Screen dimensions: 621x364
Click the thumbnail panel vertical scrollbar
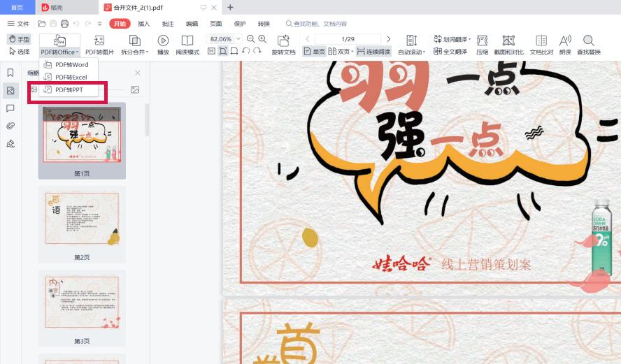click(148, 120)
